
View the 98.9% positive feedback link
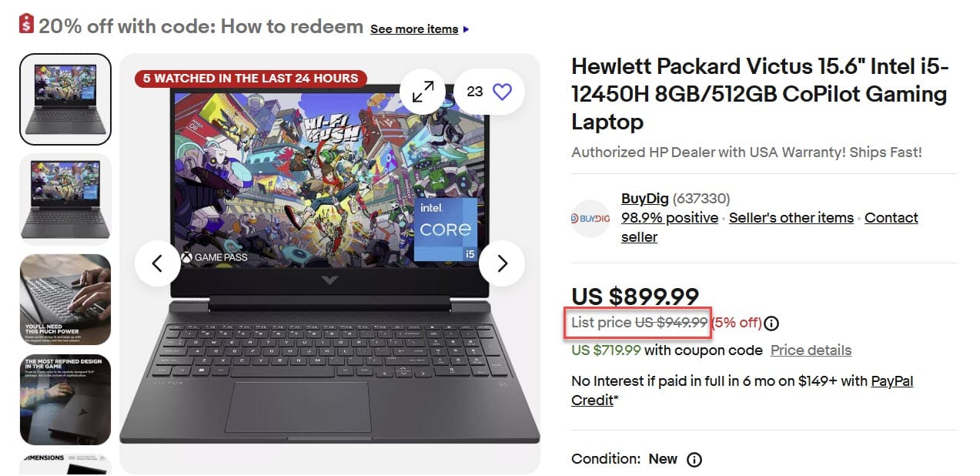(x=669, y=218)
